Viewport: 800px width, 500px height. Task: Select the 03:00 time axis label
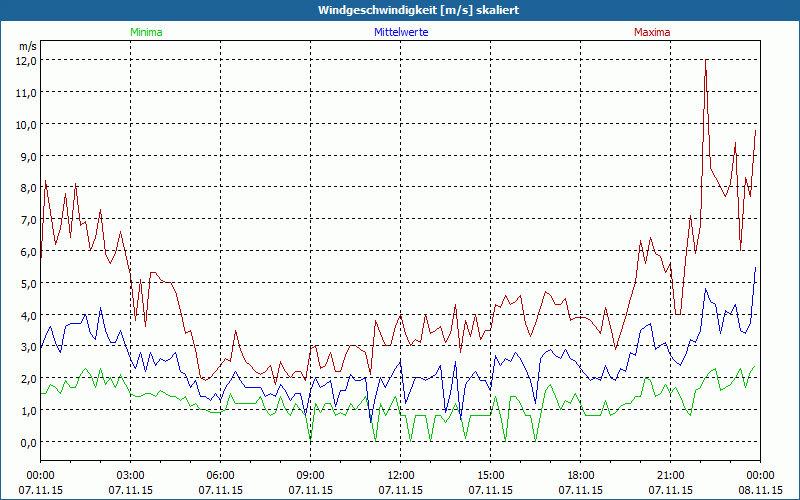coord(130,475)
